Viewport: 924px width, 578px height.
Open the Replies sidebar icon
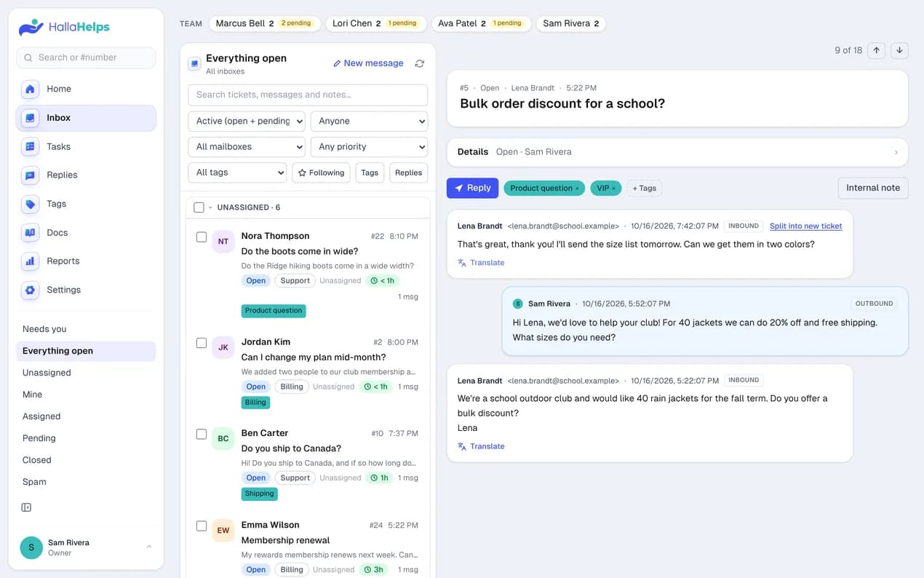[x=30, y=175]
